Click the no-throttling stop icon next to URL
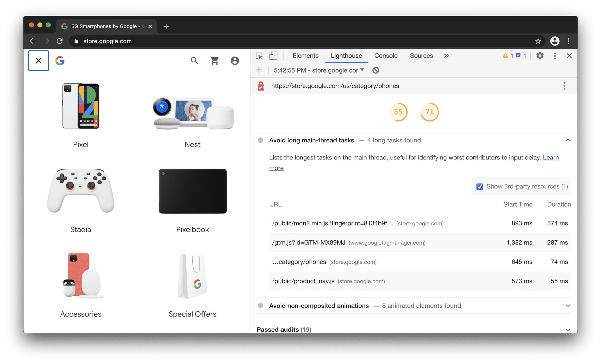The image size is (601, 364). click(376, 70)
